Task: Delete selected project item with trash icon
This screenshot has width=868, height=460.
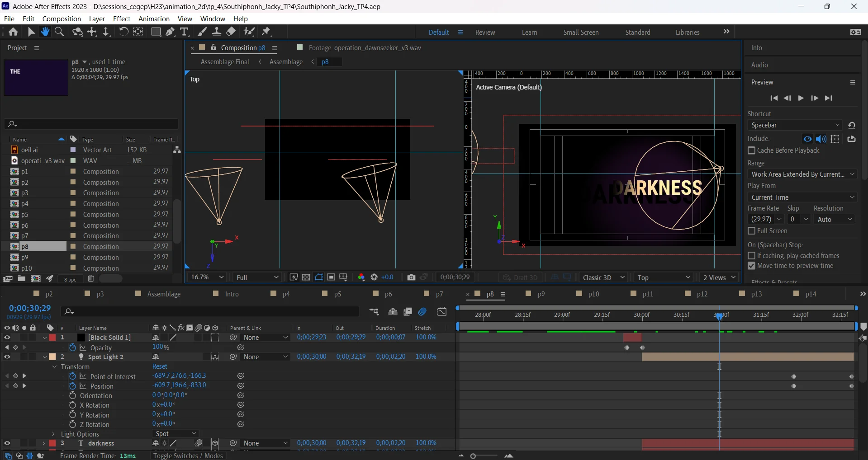Action: pyautogui.click(x=91, y=279)
